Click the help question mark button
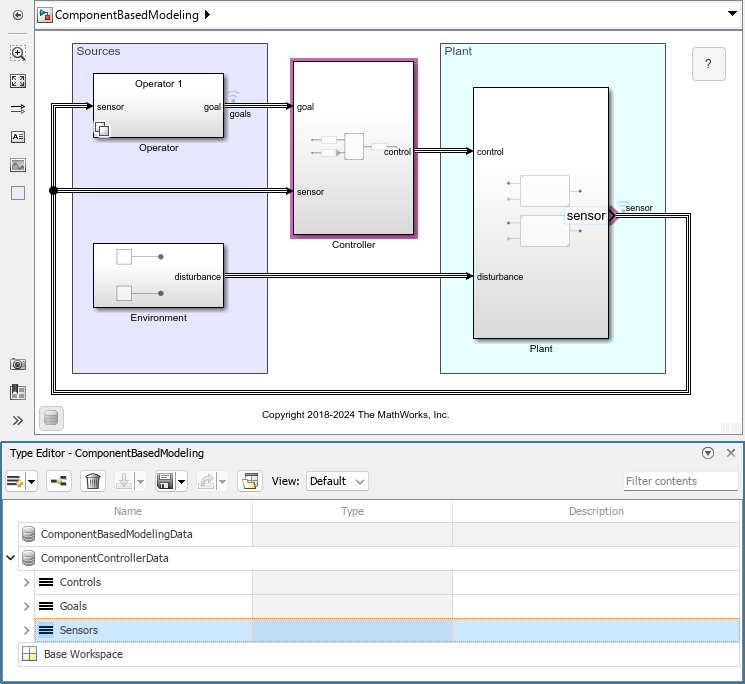Image resolution: width=745 pixels, height=684 pixels. pos(708,64)
